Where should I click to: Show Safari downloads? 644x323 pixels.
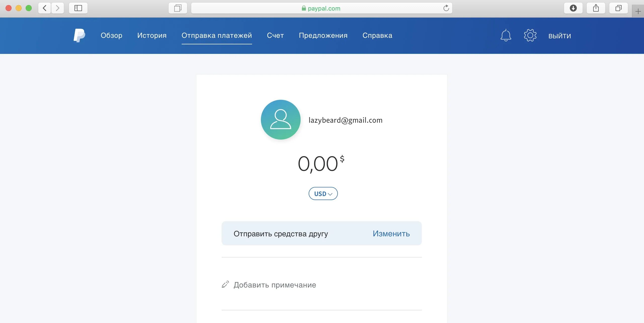(573, 8)
